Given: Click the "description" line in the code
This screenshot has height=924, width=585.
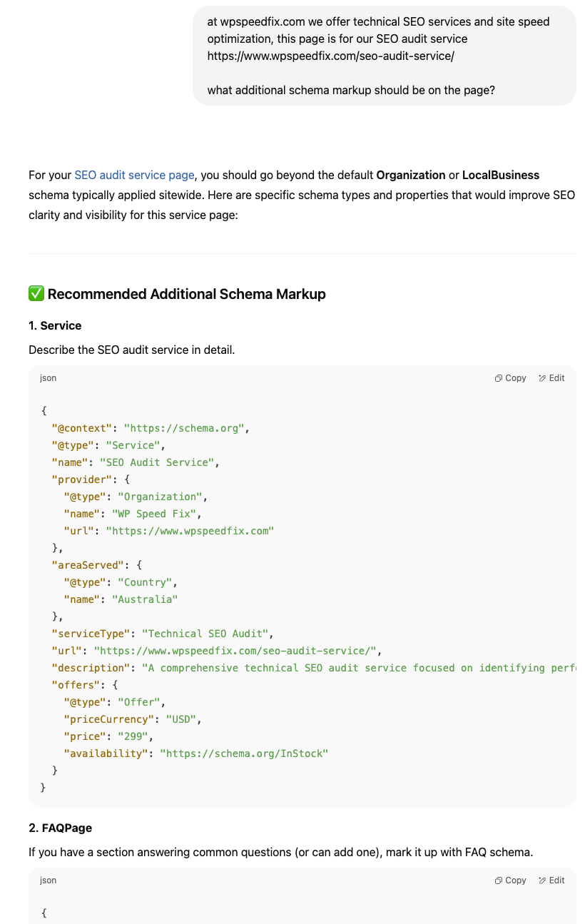Looking at the screenshot, I should 313,668.
